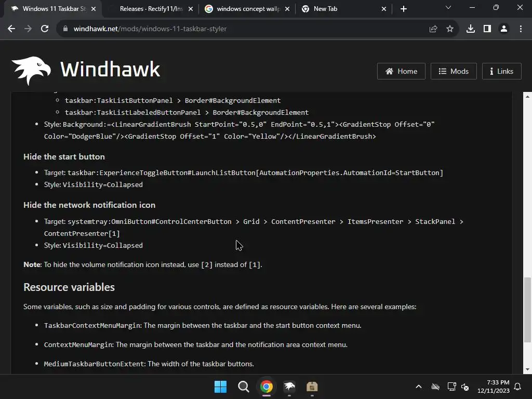This screenshot has height=399, width=532.
Task: Click the ContextMenuMargin bullet text
Action: (196, 345)
